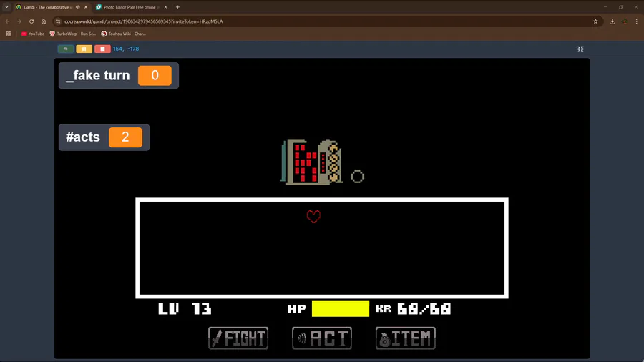This screenshot has width=644, height=362.
Task: Click the cocrea.world address bar URL
Action: (143, 21)
